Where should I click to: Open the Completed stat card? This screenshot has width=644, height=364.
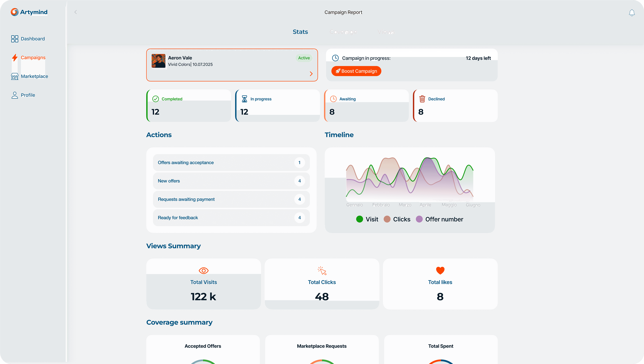point(189,106)
